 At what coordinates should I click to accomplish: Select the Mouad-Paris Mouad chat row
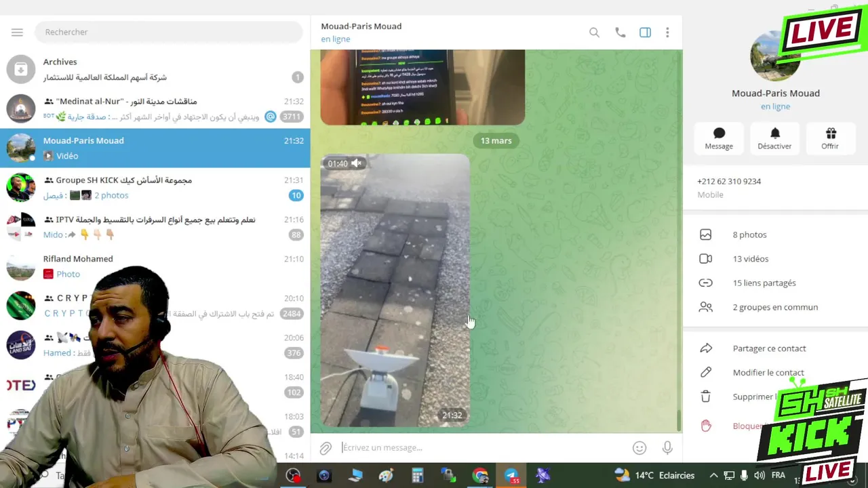coord(155,148)
